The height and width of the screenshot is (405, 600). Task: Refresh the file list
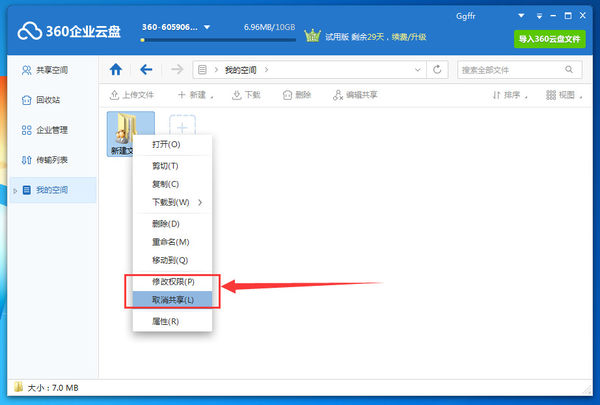tap(437, 70)
